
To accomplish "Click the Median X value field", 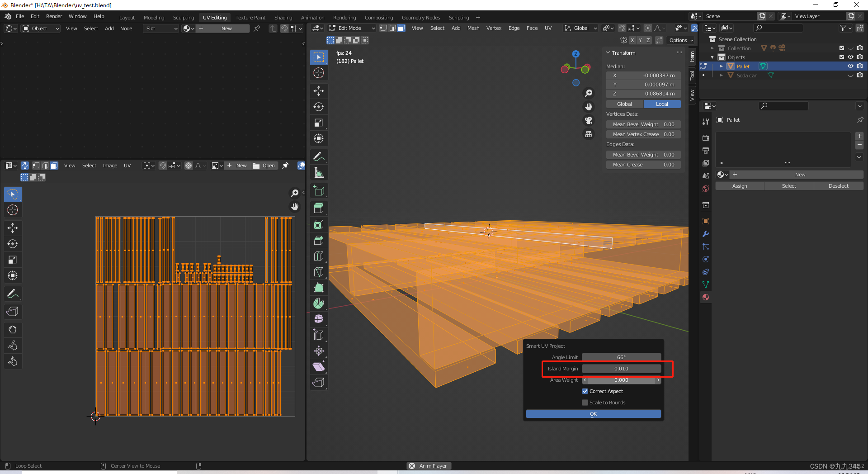I will pyautogui.click(x=643, y=76).
